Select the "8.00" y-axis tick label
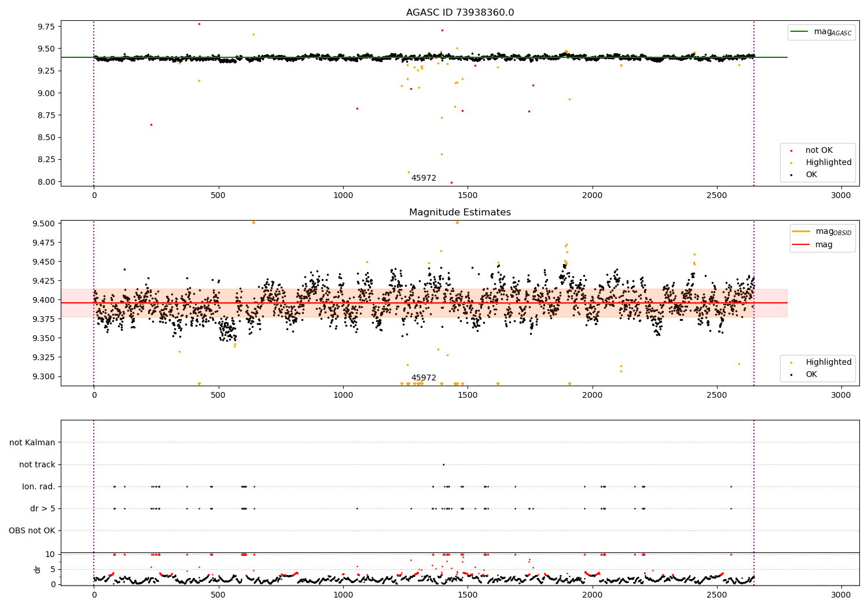 tap(46, 182)
